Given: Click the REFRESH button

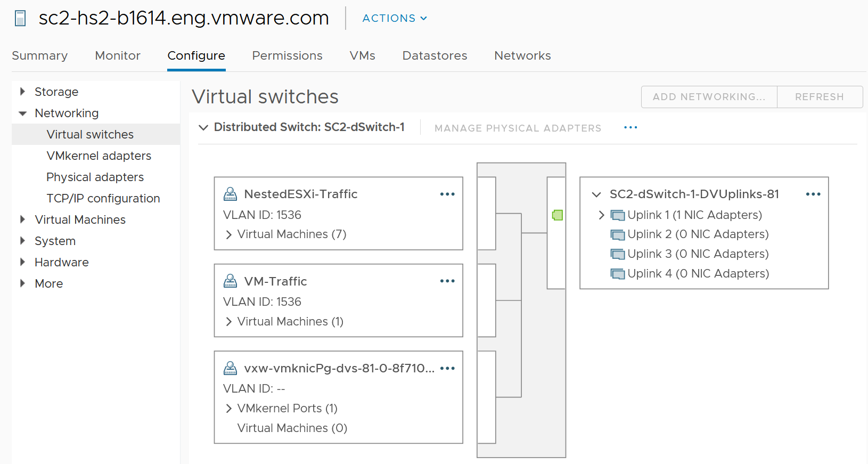Looking at the screenshot, I should [820, 97].
